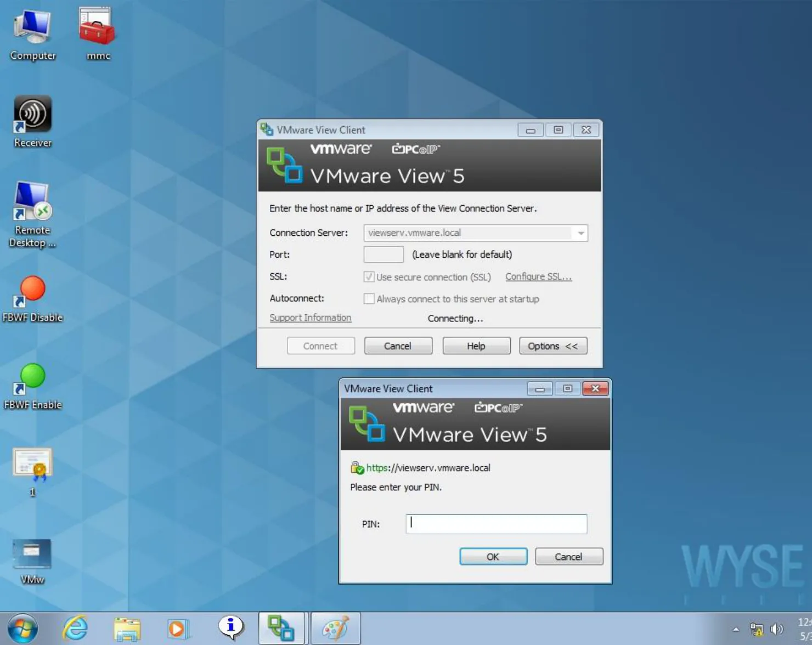Click the https://viewserv.vmware.local address text
Screen dimensions: 812x645
(428, 468)
